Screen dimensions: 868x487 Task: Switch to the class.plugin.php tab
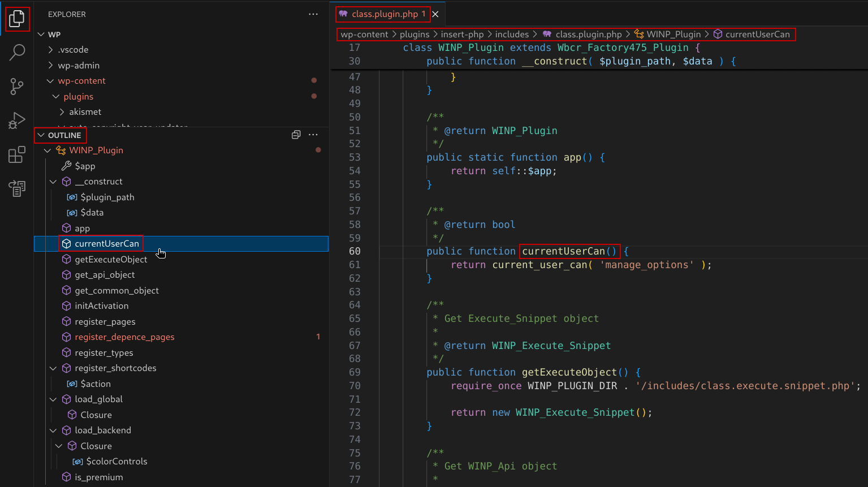point(385,14)
